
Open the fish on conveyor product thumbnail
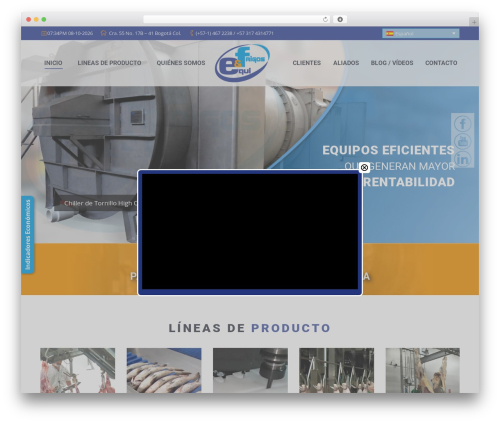pos(164,370)
